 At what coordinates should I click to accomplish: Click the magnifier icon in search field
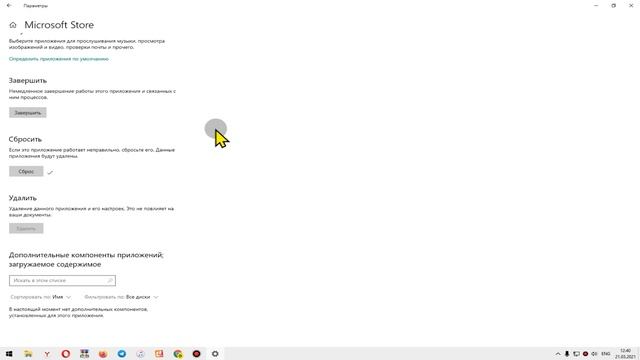pos(110,280)
